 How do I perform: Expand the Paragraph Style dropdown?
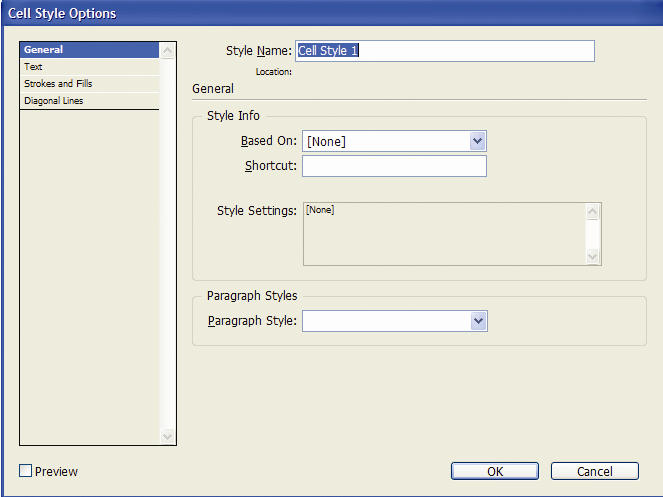(395, 321)
